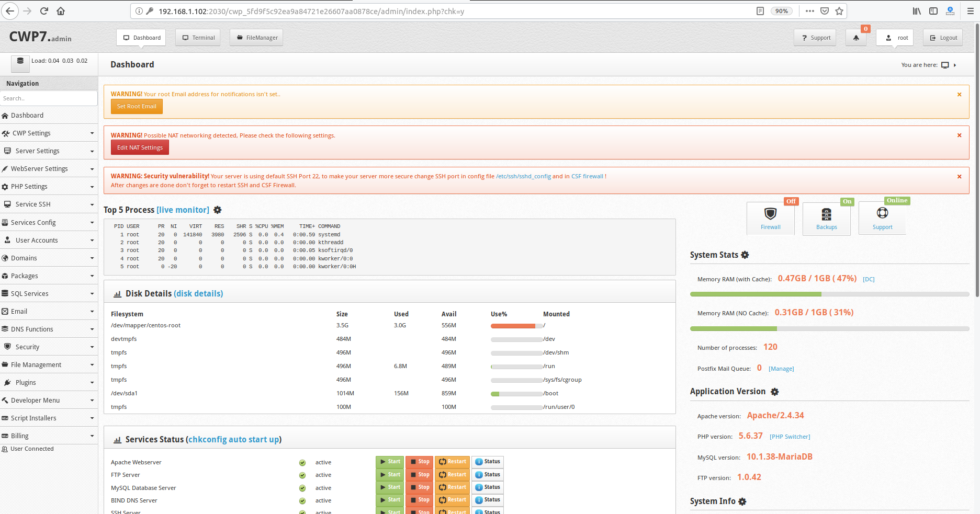The width and height of the screenshot is (980, 514).
Task: Close the NAT networking warning
Action: (959, 135)
